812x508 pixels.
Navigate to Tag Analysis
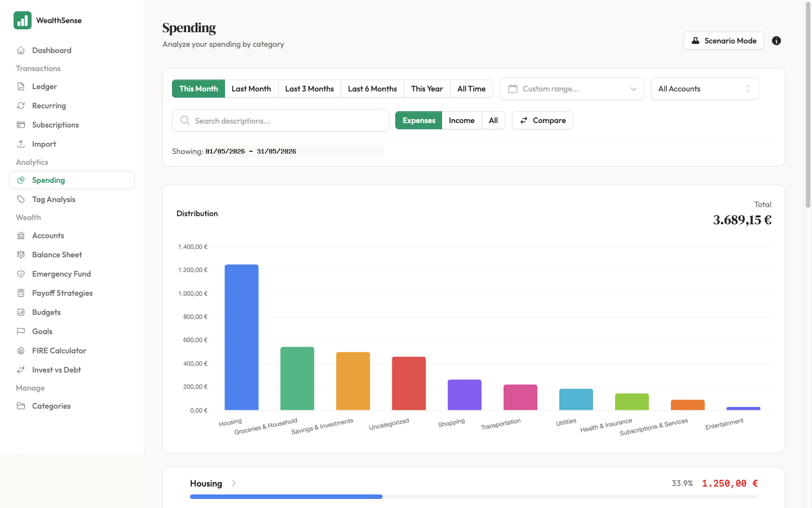coord(72,199)
